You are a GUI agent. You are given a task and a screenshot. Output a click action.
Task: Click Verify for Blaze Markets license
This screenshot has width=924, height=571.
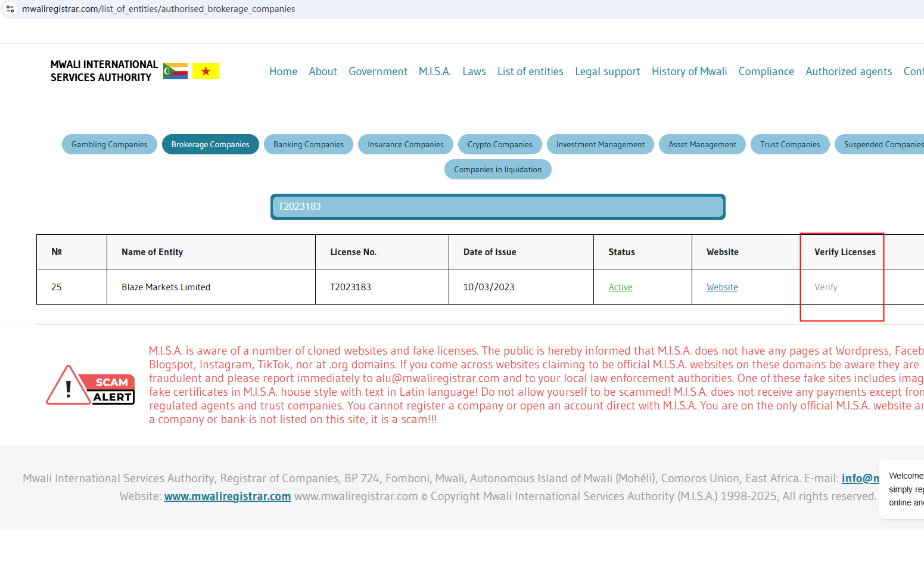(x=826, y=287)
